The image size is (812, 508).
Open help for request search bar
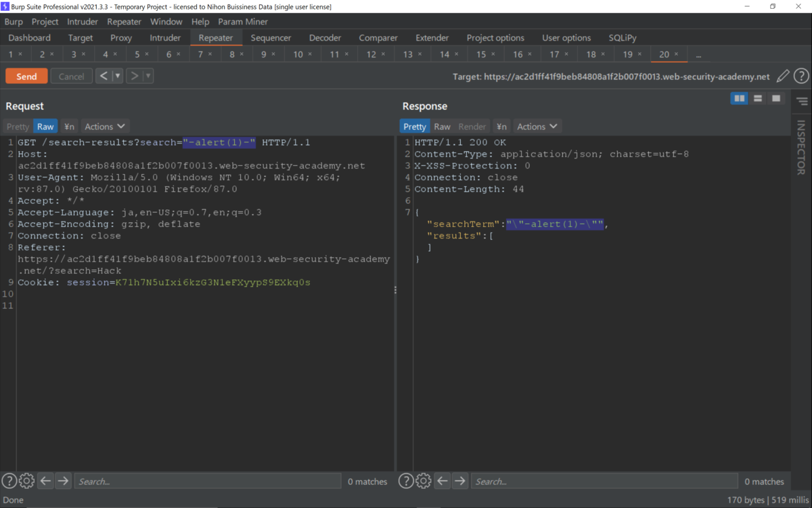tap(9, 481)
